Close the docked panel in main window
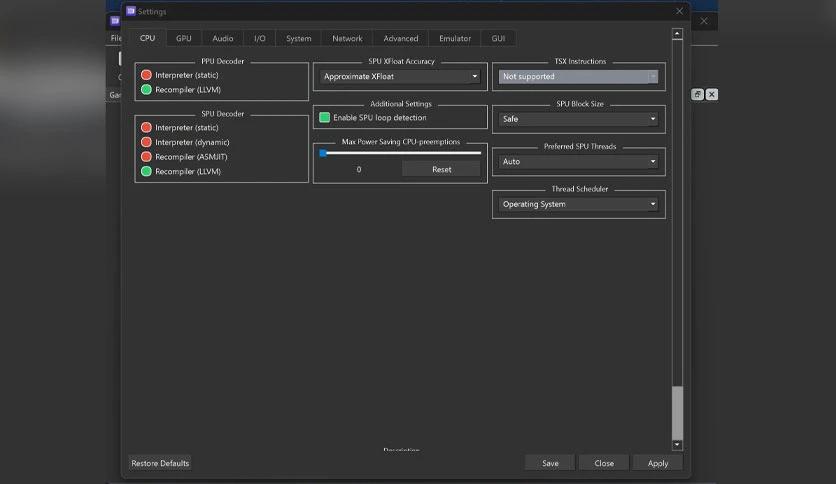 click(x=712, y=94)
